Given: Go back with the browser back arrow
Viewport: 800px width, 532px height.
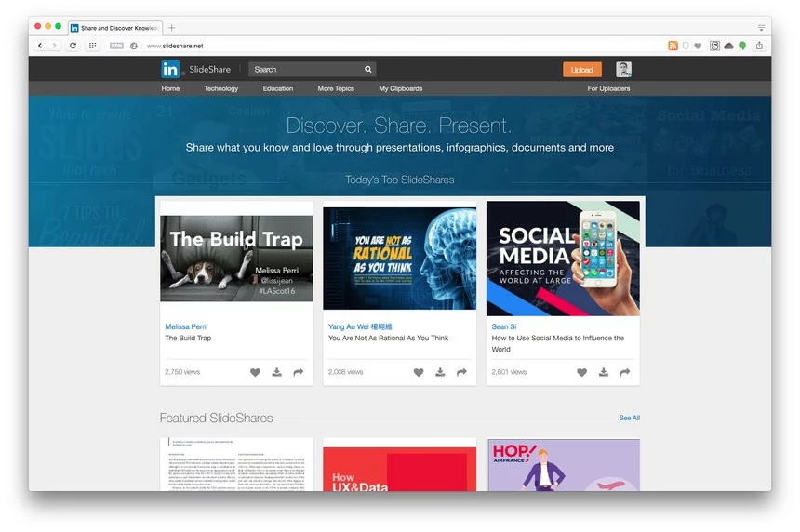Looking at the screenshot, I should [40, 46].
